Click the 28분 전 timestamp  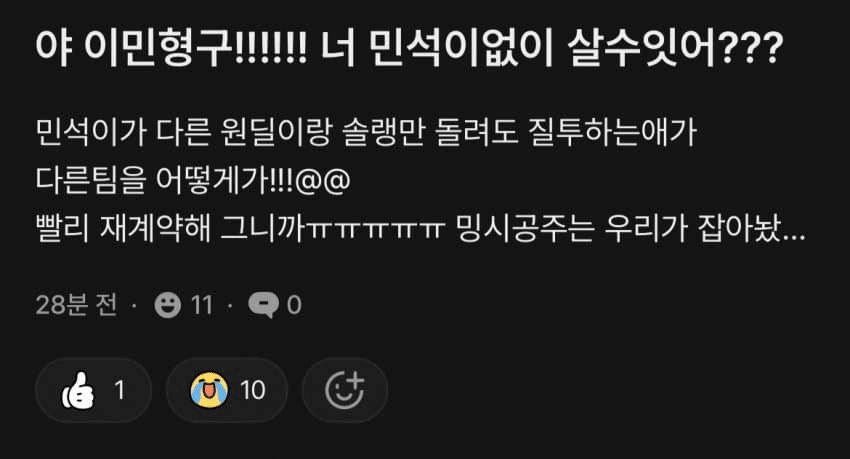(x=76, y=305)
